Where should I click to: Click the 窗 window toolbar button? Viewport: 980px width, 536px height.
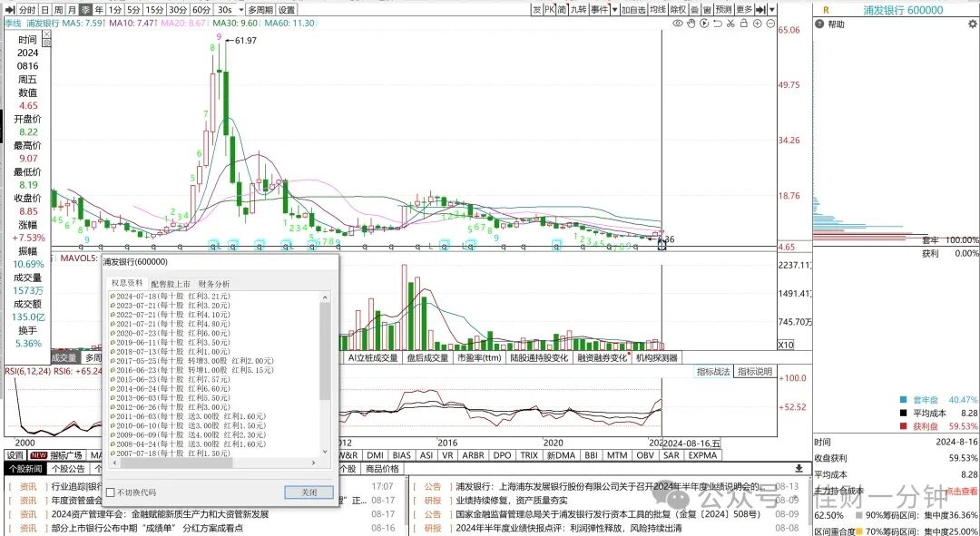[706, 10]
